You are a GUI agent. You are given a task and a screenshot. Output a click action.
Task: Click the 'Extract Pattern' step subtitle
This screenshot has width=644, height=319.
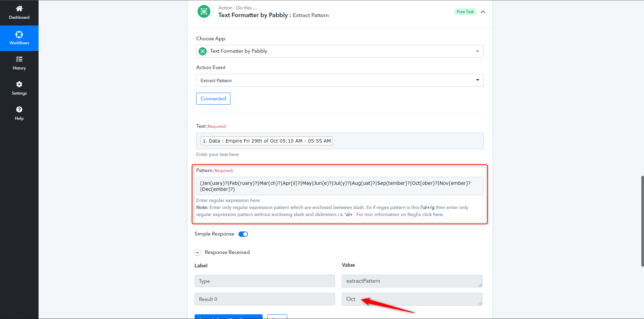(311, 15)
